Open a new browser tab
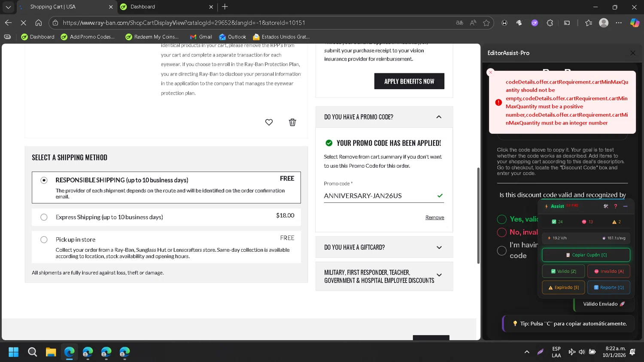Image resolution: width=644 pixels, height=362 pixels. (225, 6)
